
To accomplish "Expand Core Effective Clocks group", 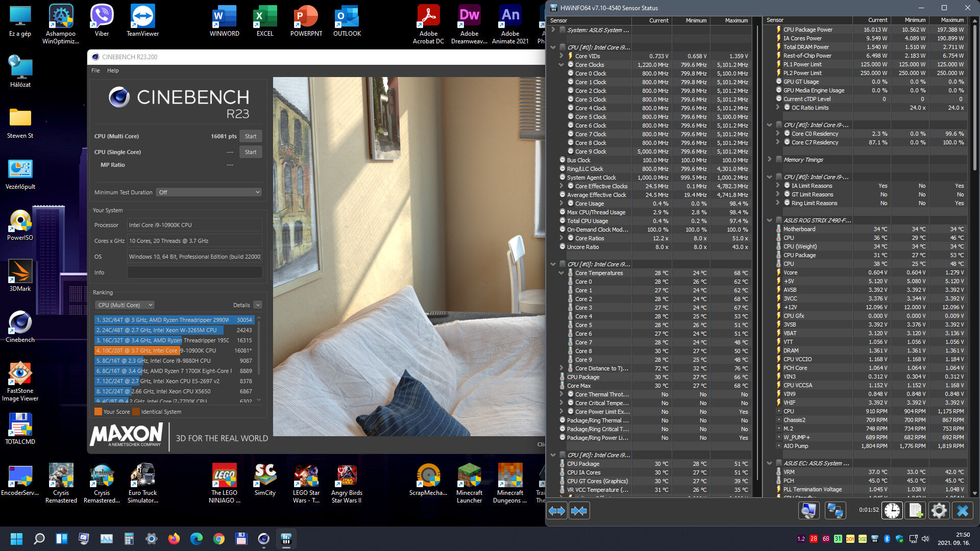I will 561,186.
